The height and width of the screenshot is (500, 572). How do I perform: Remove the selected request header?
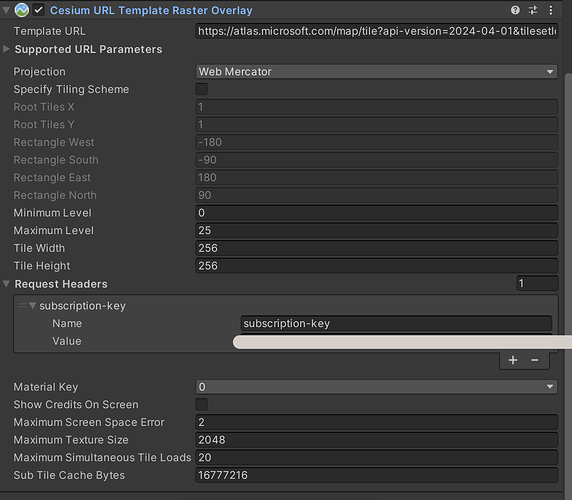[535, 360]
